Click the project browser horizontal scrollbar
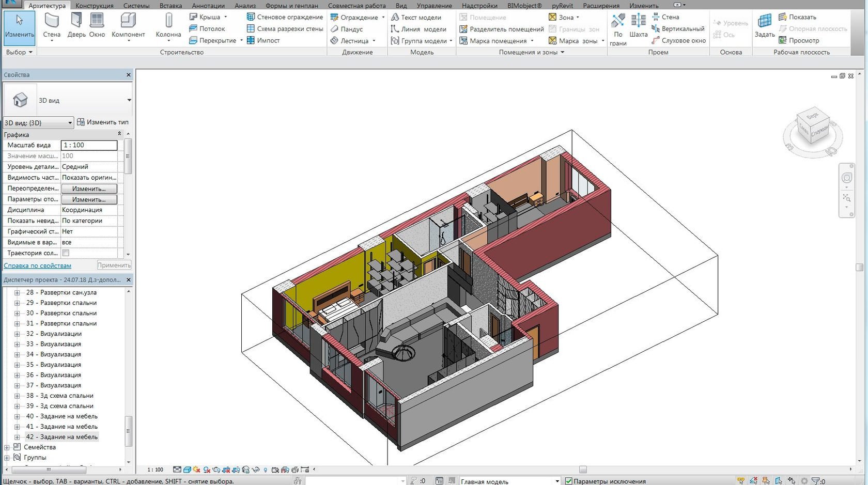This screenshot has height=485, width=868. click(49, 470)
